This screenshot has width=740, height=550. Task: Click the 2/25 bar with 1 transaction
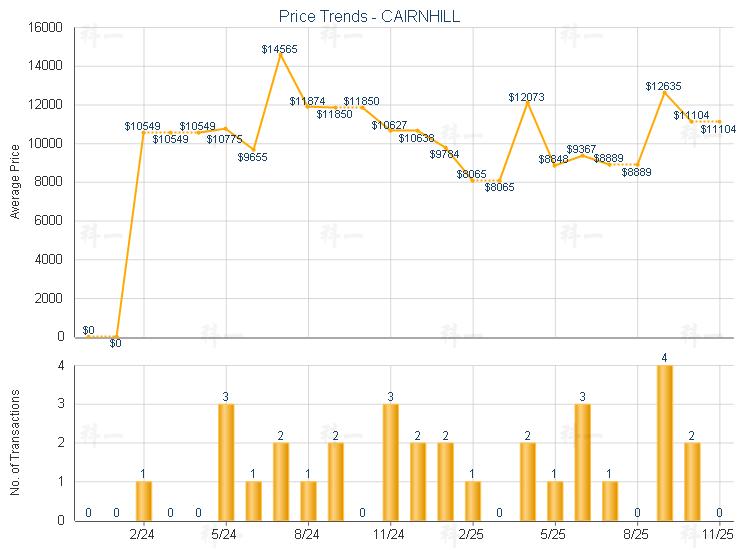(x=472, y=500)
